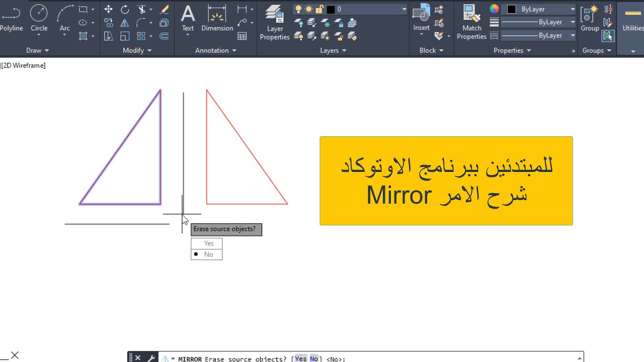
Task: Open the linetype ByLayer dropdown
Action: 573,35
